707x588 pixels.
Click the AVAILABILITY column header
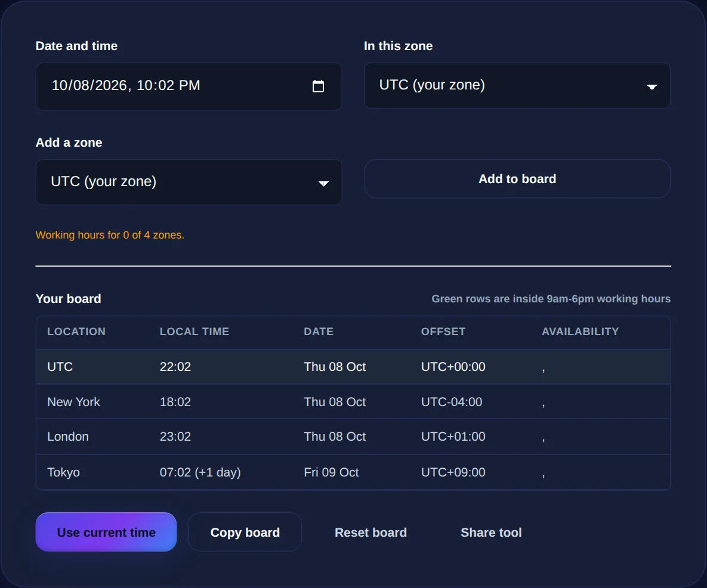[x=581, y=332]
